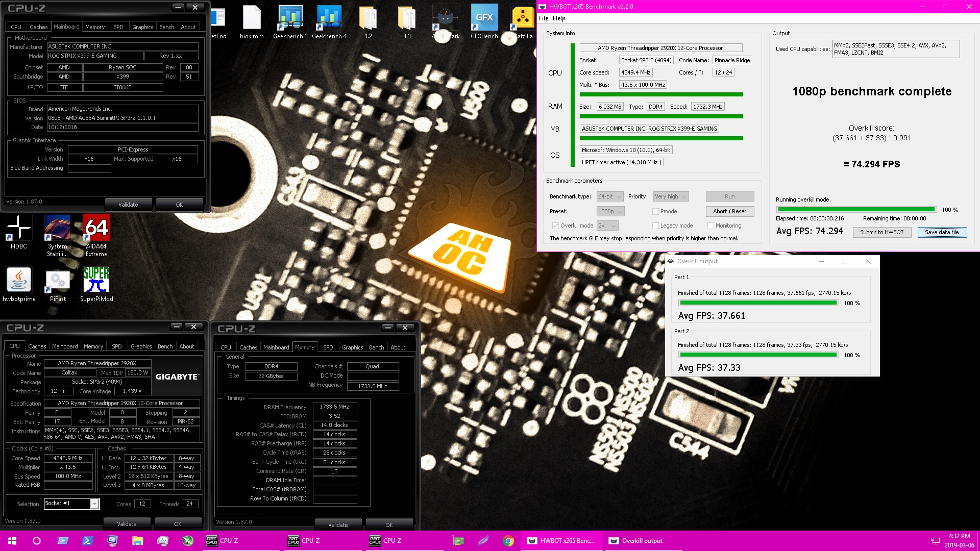This screenshot has height=551, width=980.
Task: Switch to Overkill output taskbar item
Action: point(643,541)
